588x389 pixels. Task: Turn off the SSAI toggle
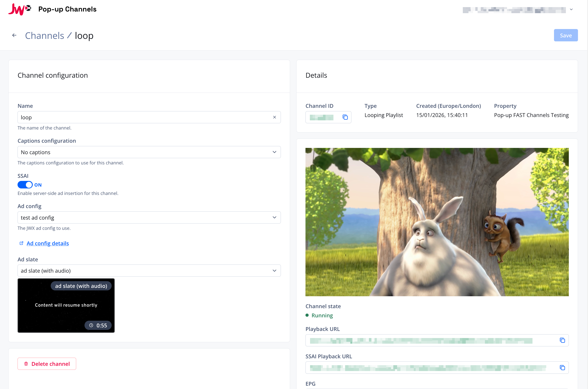(x=25, y=185)
